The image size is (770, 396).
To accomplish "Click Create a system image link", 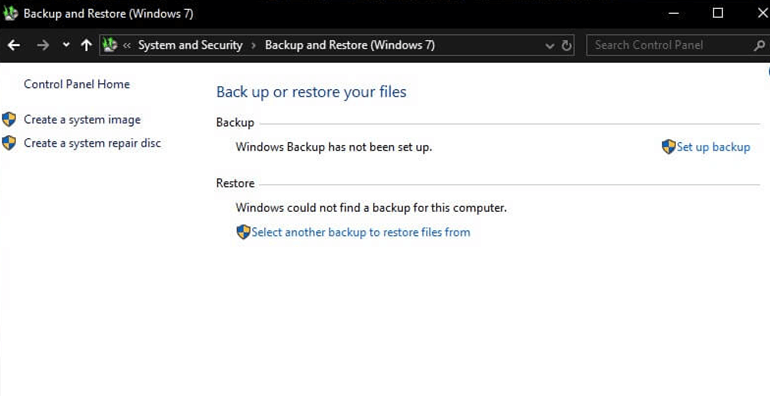I will point(82,119).
